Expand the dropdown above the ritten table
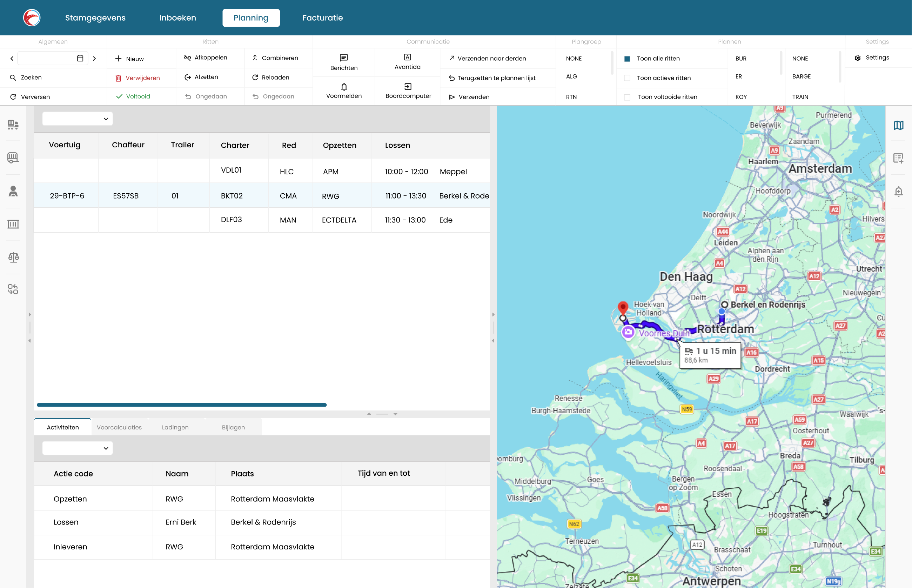The width and height of the screenshot is (912, 588). coord(78,119)
